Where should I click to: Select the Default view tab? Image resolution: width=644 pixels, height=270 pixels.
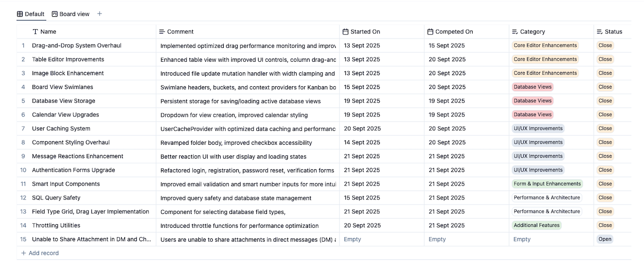[31, 14]
